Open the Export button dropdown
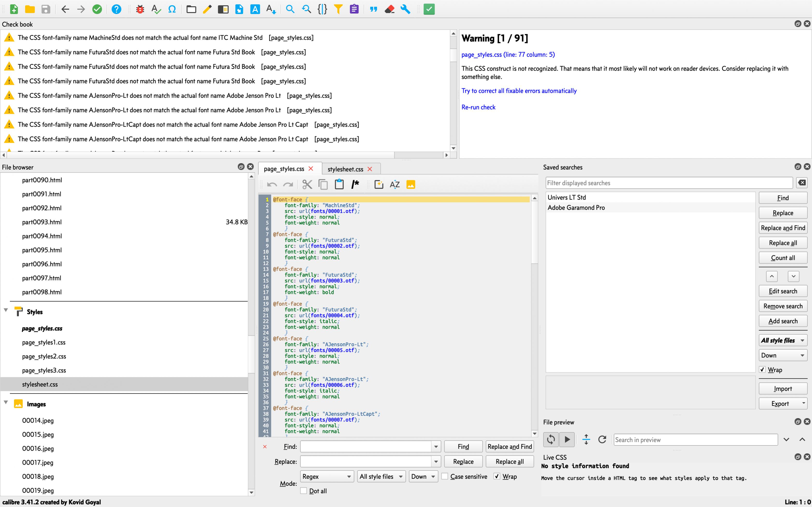This screenshot has width=812, height=507. (804, 403)
